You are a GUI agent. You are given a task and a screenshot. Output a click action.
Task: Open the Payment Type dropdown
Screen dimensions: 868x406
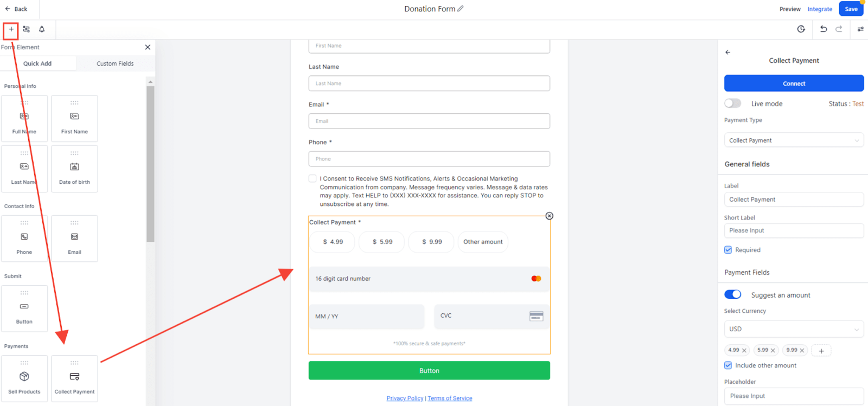point(794,140)
